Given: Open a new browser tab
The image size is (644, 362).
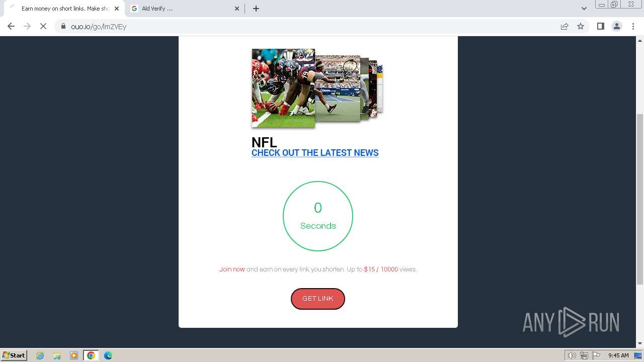Looking at the screenshot, I should click(x=256, y=9).
